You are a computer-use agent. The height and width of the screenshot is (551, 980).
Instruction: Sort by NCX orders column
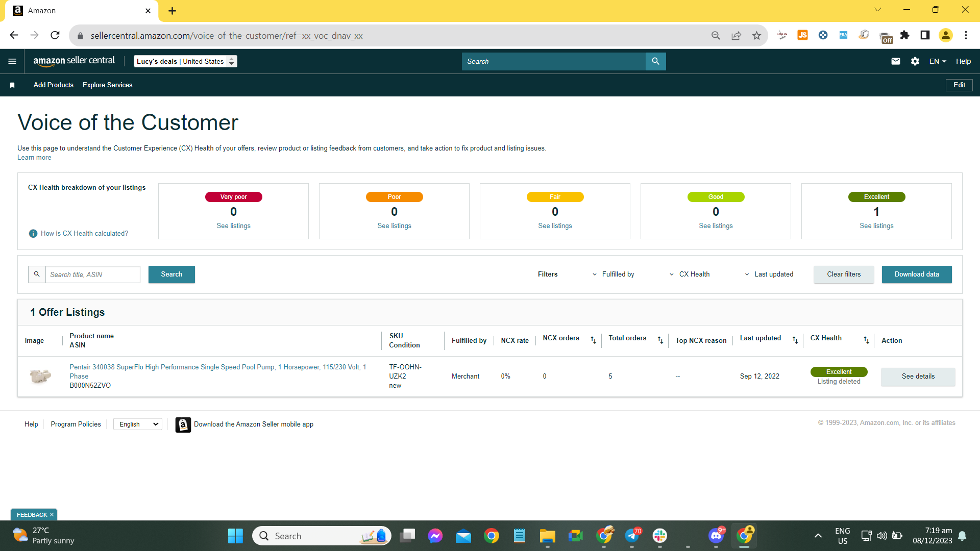[593, 340]
